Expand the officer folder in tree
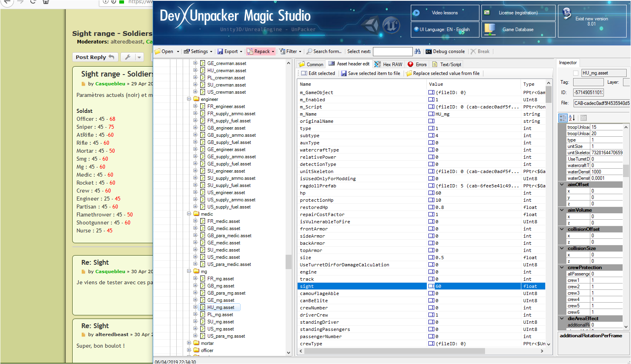 click(x=189, y=350)
